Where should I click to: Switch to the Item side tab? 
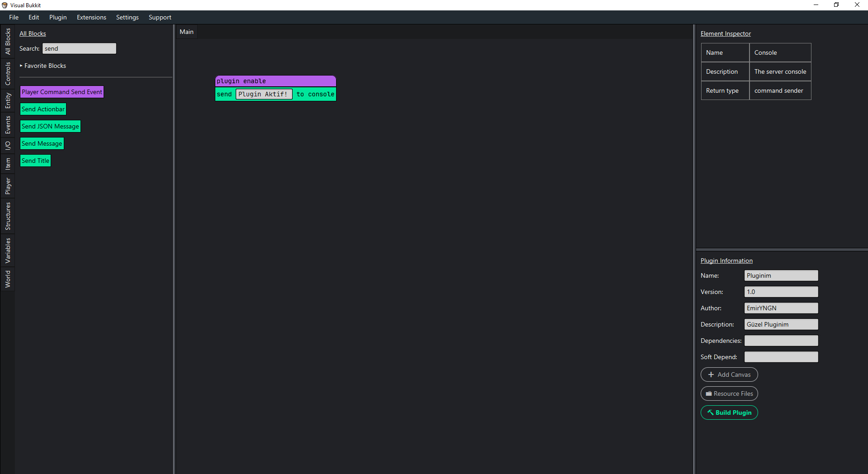click(8, 164)
